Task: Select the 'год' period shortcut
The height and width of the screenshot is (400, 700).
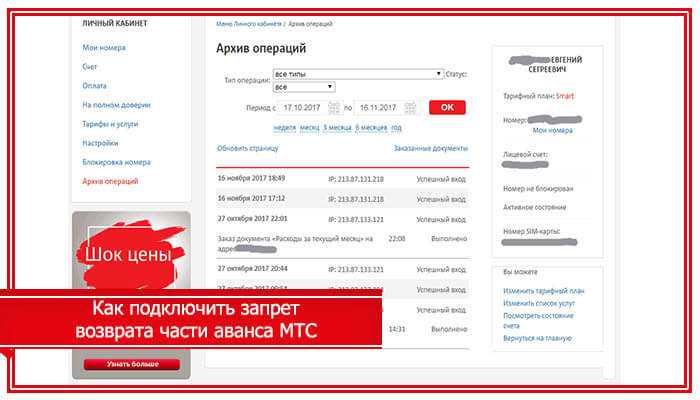Action: pos(396,128)
